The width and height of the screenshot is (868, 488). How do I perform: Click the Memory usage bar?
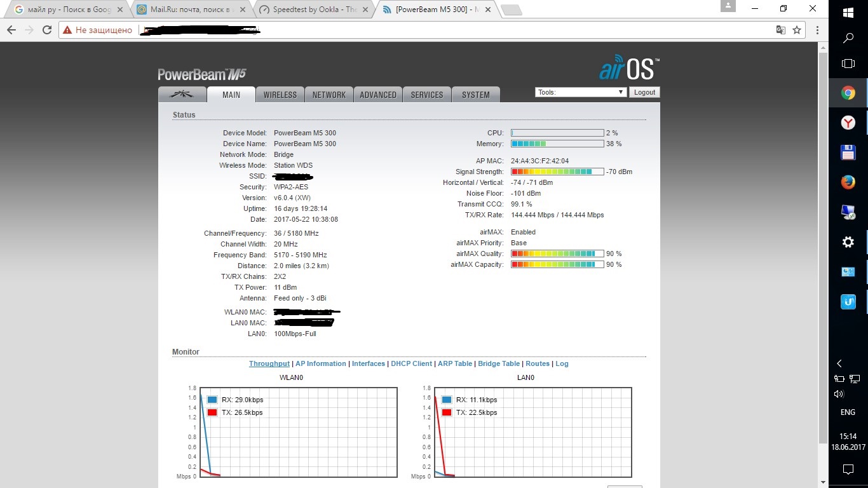(x=557, y=144)
